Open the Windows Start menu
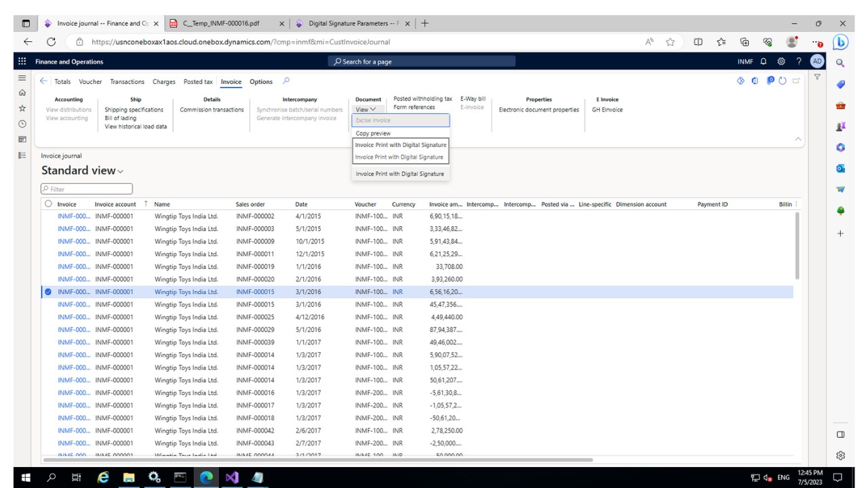 point(25,477)
